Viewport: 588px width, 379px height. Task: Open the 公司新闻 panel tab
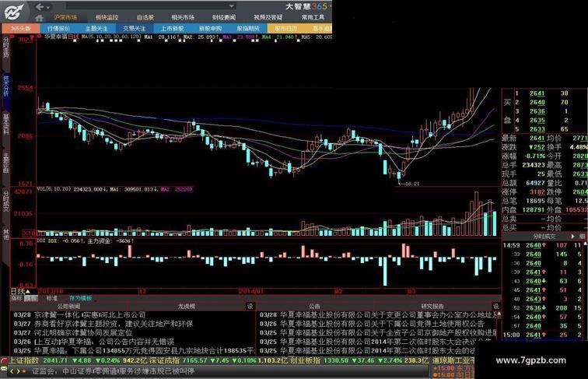click(69, 307)
